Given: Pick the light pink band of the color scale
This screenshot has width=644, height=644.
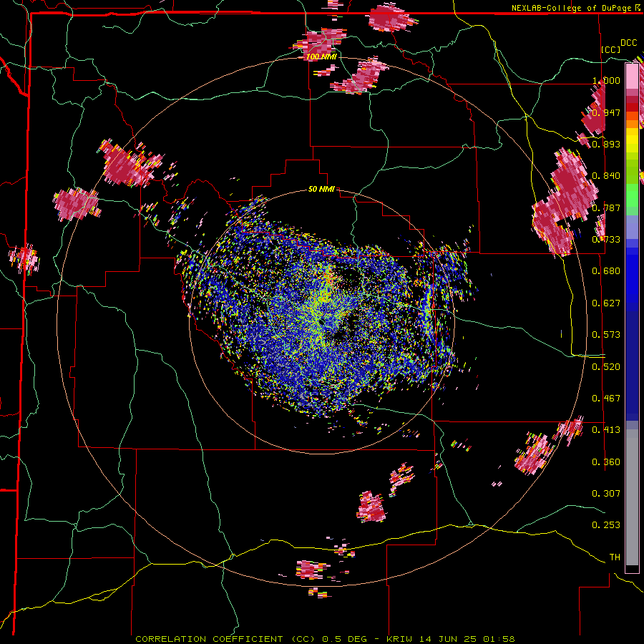Looking at the screenshot, I should [x=632, y=76].
